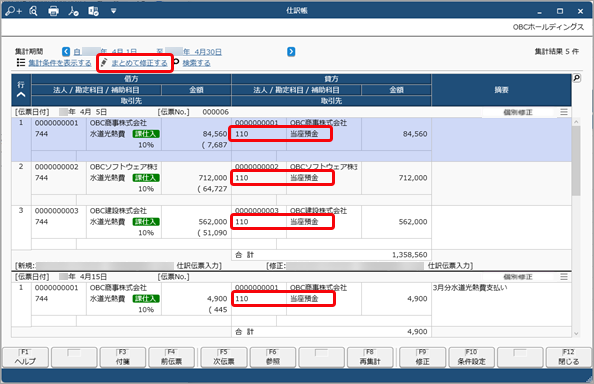The image size is (594, 384).
Task: Click slip number 000006
Action: (x=216, y=112)
